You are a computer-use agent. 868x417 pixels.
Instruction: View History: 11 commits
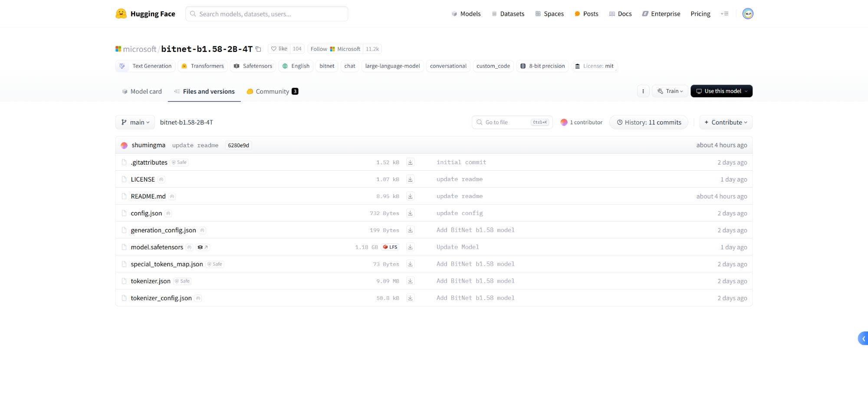(648, 122)
